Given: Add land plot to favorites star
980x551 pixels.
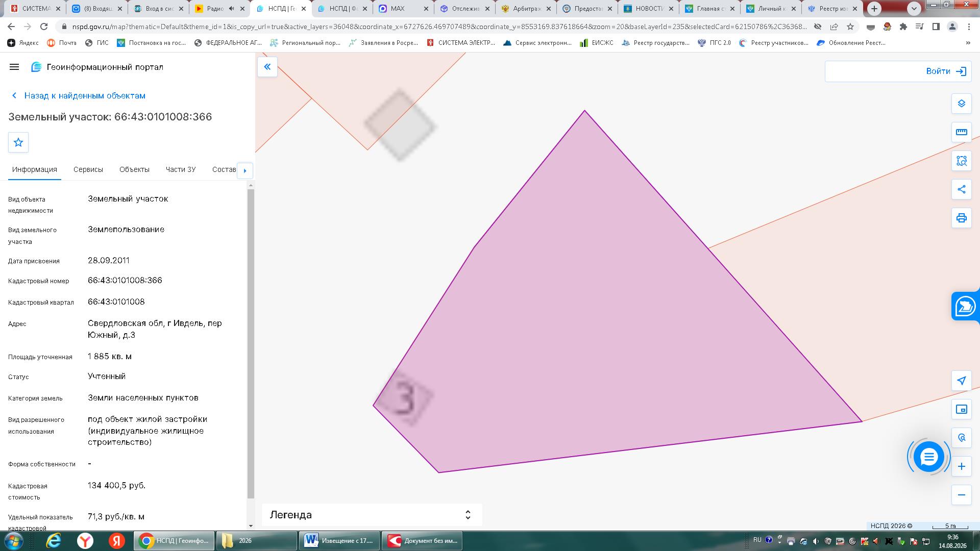Looking at the screenshot, I should point(18,142).
